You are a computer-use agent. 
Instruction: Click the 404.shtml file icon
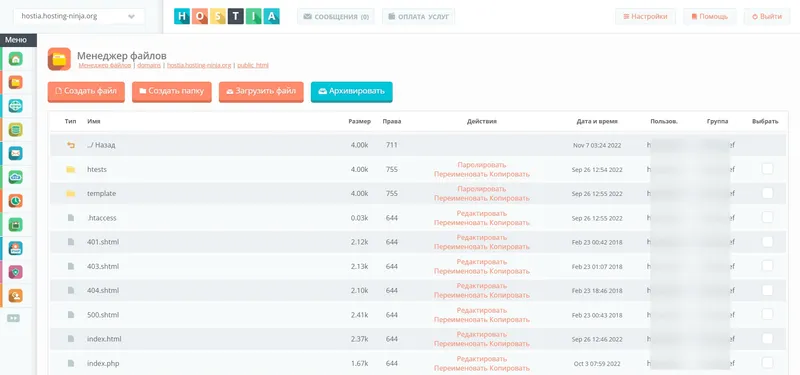pyautogui.click(x=71, y=290)
